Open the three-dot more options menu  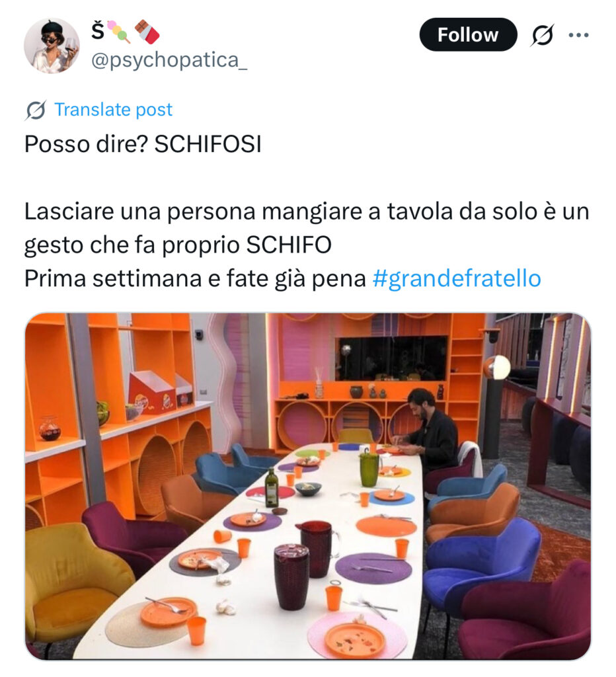point(578,35)
